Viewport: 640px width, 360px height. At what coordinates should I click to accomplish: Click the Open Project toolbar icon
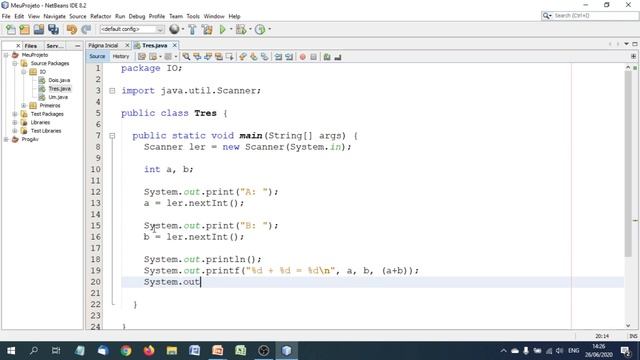pos(39,29)
